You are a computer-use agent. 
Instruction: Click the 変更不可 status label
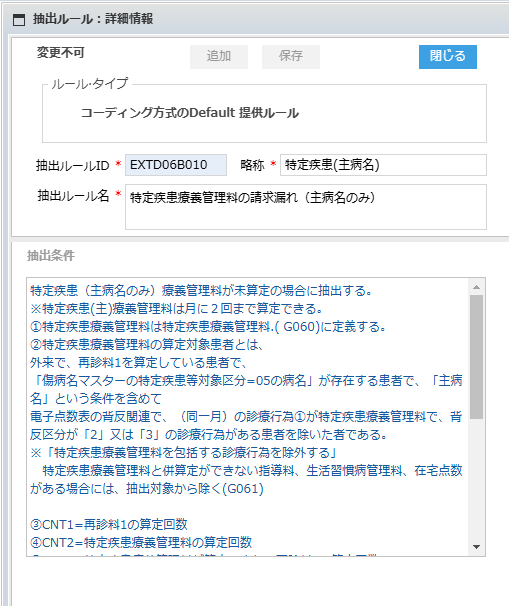(x=61, y=53)
